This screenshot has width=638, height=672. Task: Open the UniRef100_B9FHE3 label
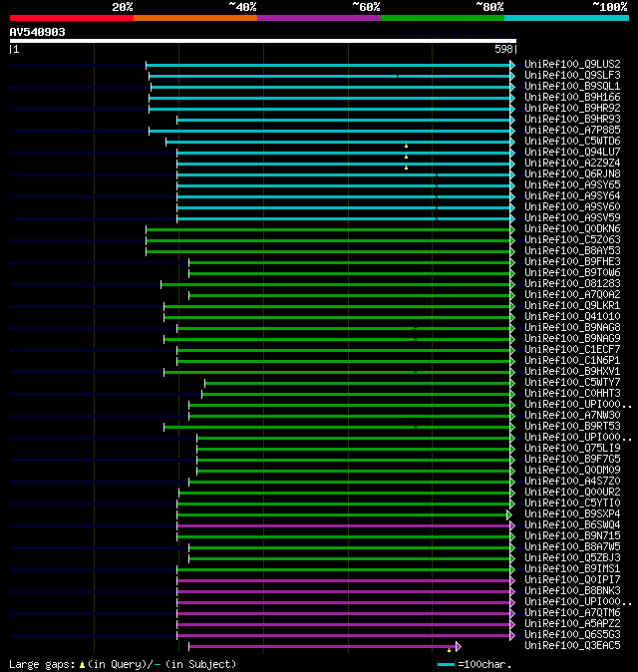(x=572, y=262)
